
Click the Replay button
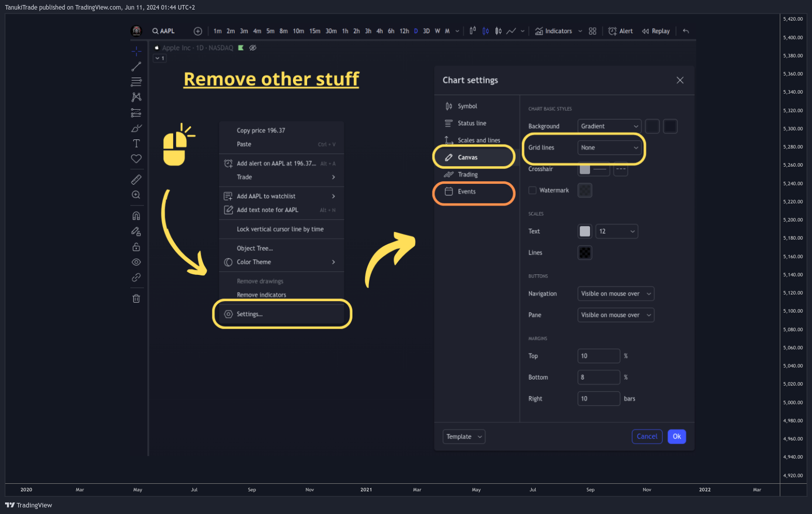(655, 31)
